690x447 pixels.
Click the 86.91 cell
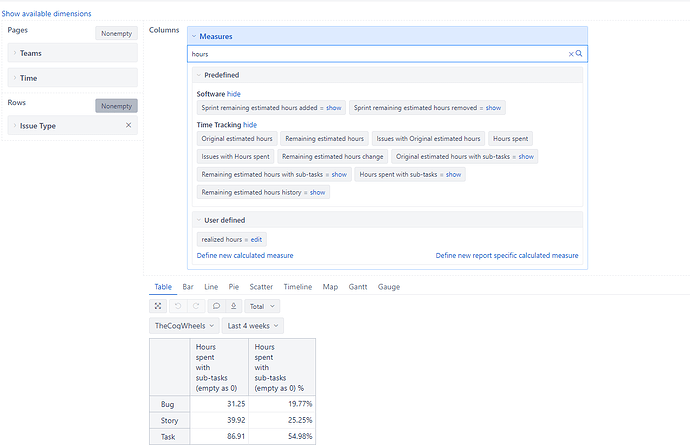click(219, 436)
